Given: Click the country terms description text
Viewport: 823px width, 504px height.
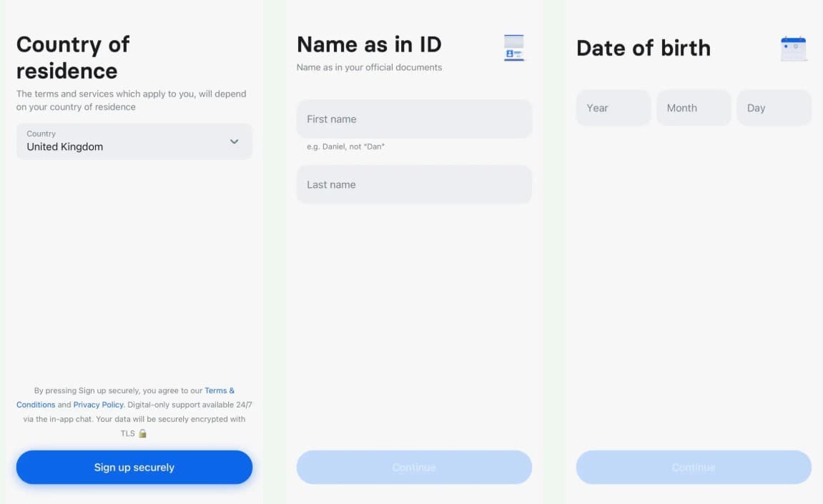Looking at the screenshot, I should click(x=132, y=100).
